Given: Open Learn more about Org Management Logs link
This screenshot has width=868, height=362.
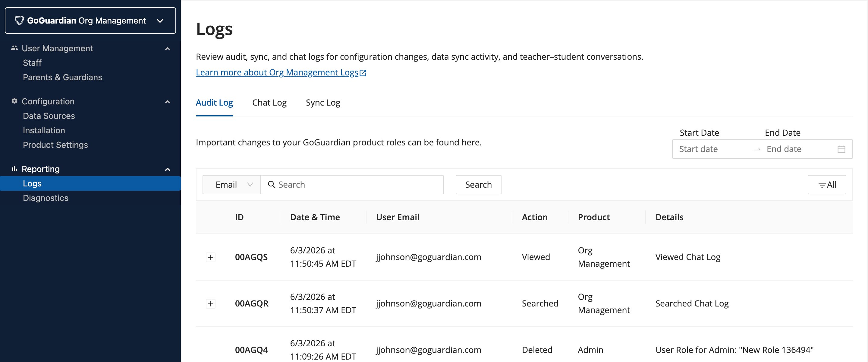Looking at the screenshot, I should tap(281, 72).
